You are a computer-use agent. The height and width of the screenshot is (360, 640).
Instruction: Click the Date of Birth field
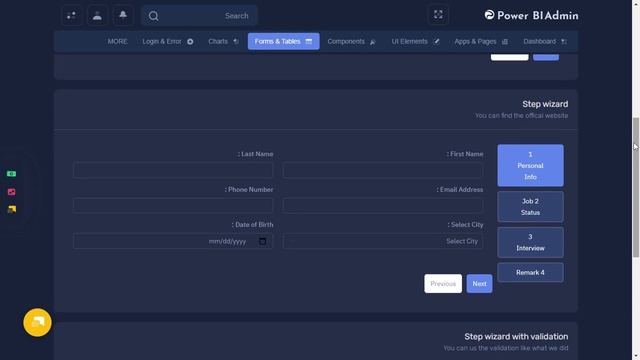click(173, 241)
